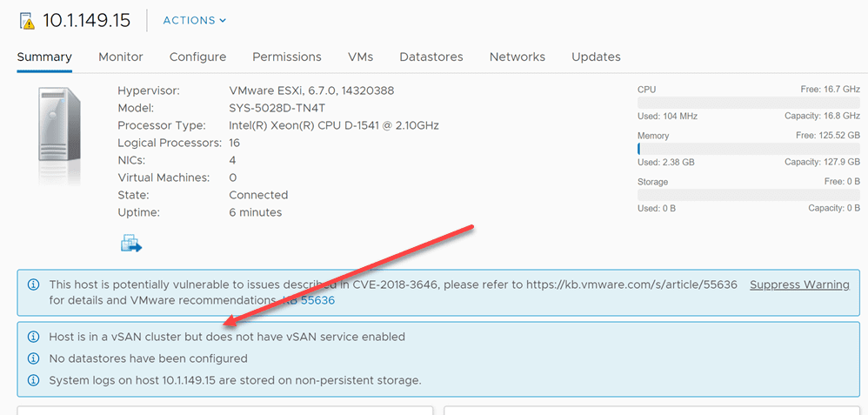Click the info icon beside No datastores configured

pos(33,358)
